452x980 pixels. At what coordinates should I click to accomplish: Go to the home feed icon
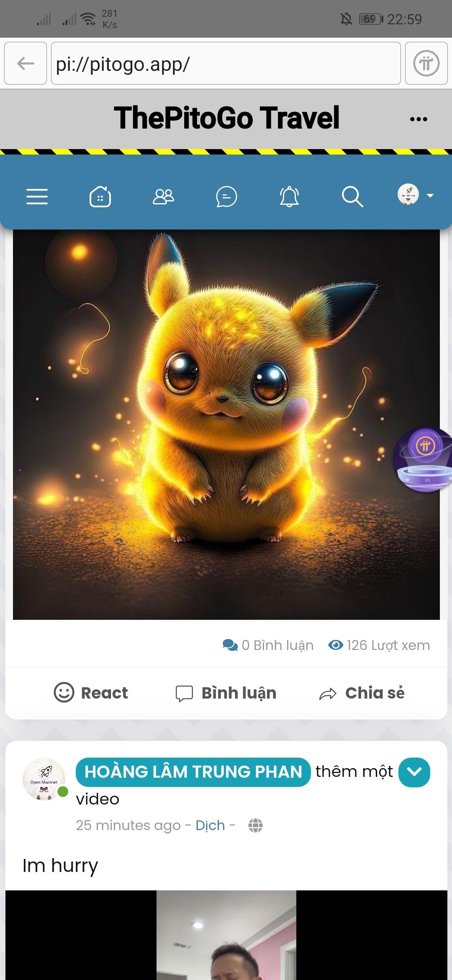click(100, 196)
